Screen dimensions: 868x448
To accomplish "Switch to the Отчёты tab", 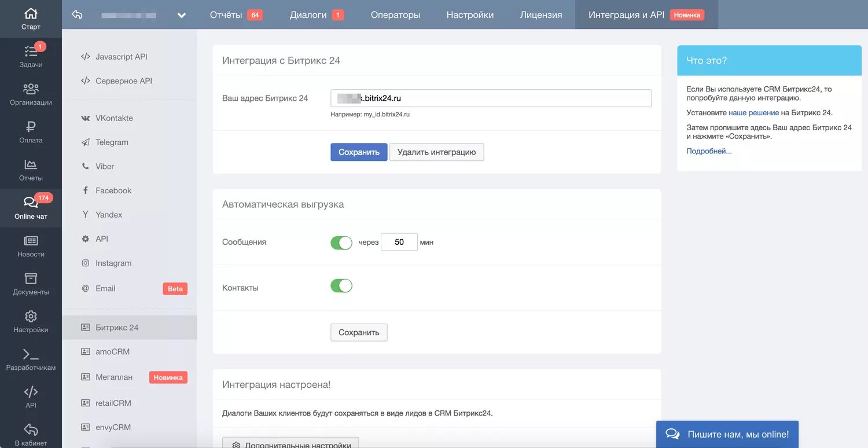I will point(236,15).
